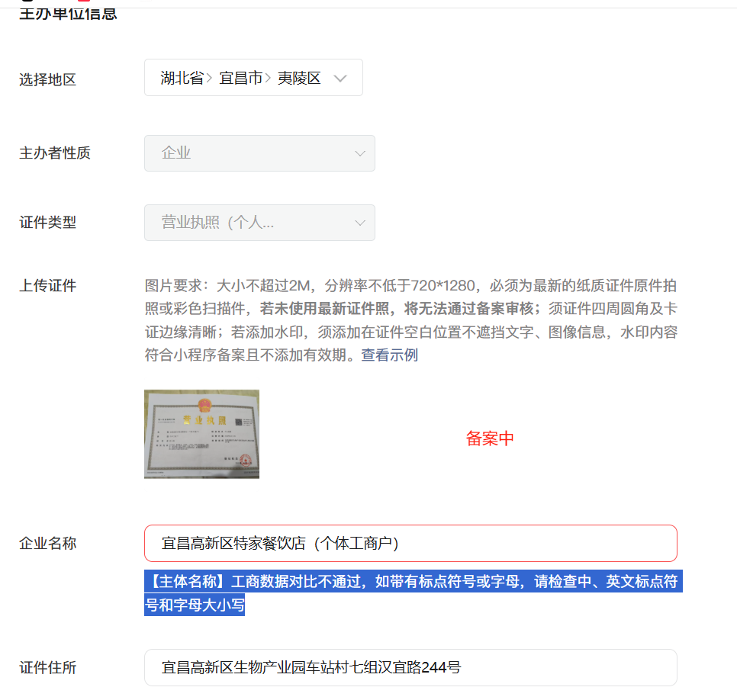
Task: Click the 备案中 status text
Action: 489,438
